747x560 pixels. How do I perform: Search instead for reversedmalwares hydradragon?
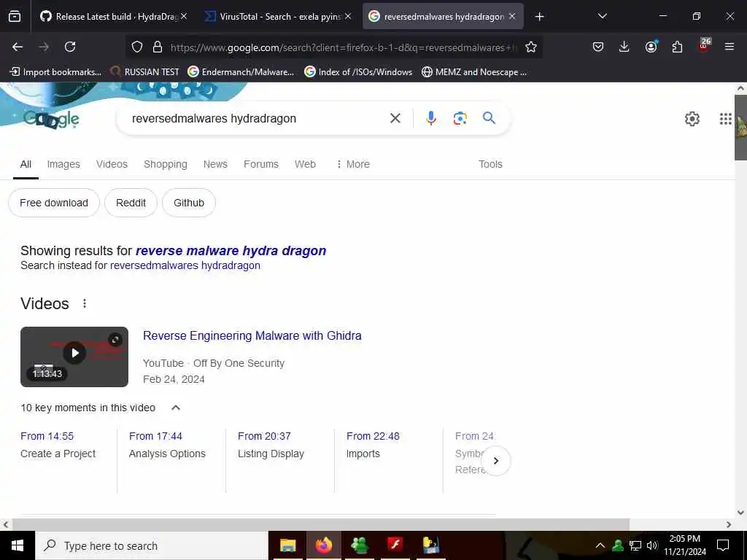coord(185,265)
